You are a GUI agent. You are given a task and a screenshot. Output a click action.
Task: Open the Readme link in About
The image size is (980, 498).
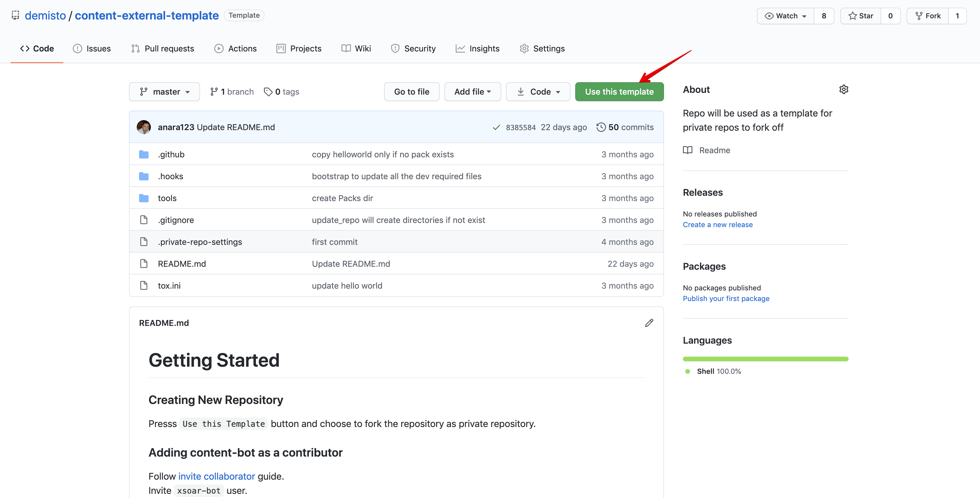coord(707,150)
